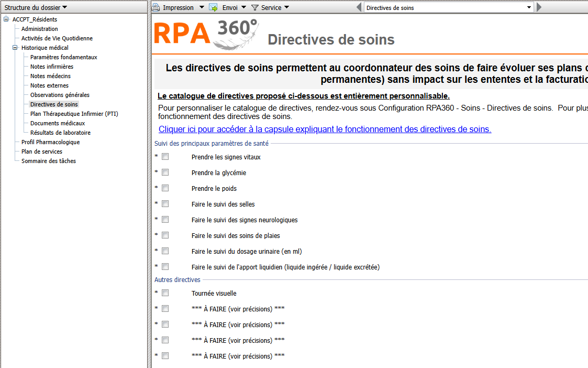Click the printer icon beside Impression
588x368 pixels.
click(x=156, y=7)
